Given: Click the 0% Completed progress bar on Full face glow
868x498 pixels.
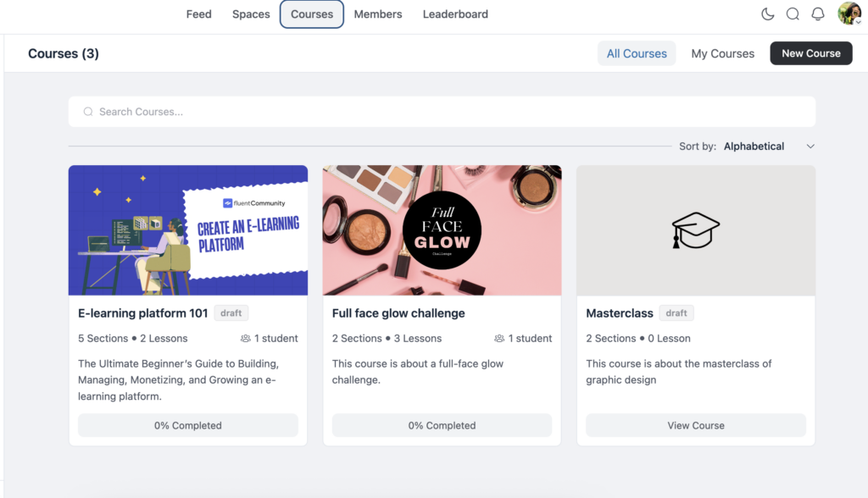Looking at the screenshot, I should pos(442,425).
